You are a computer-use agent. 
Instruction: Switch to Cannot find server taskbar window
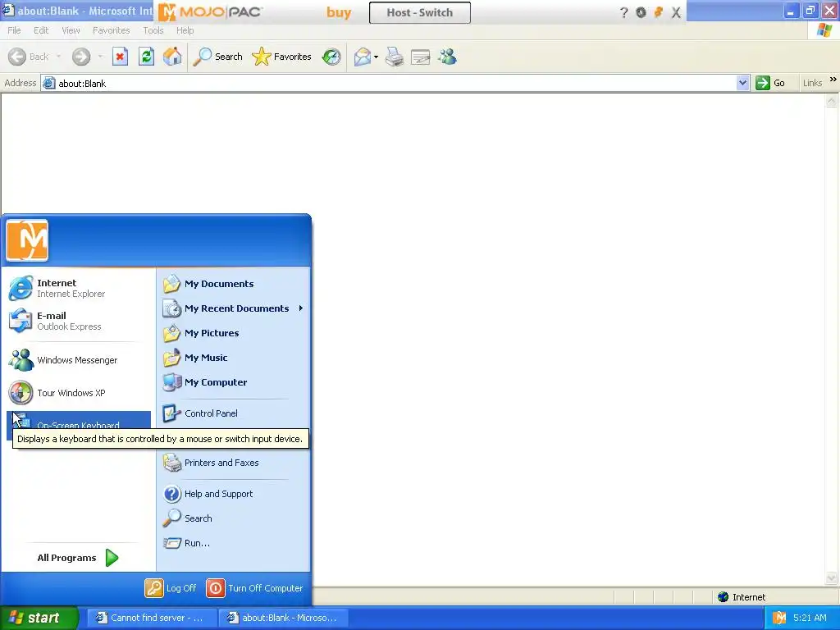tap(152, 618)
